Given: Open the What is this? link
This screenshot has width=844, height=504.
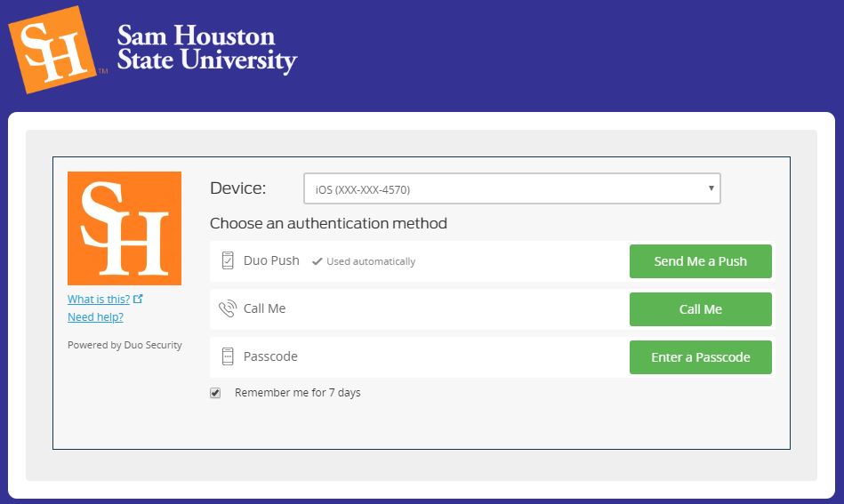Looking at the screenshot, I should (99, 299).
